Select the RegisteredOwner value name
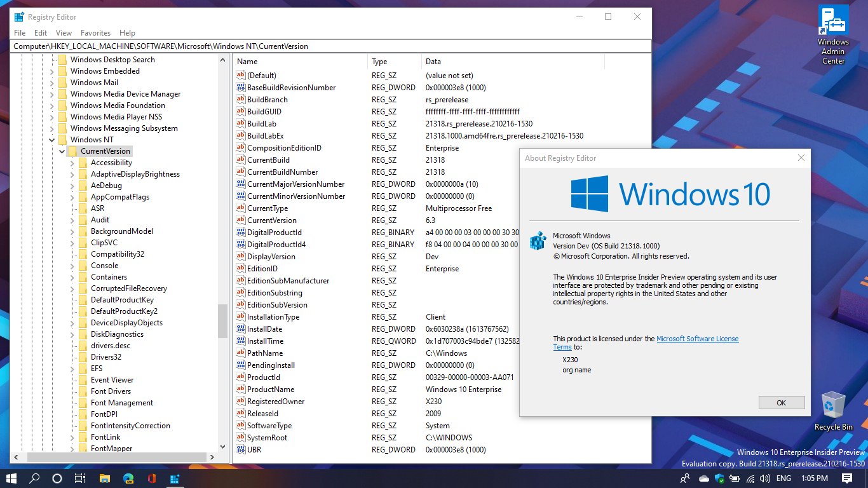Image resolution: width=868 pixels, height=488 pixels. 276,402
